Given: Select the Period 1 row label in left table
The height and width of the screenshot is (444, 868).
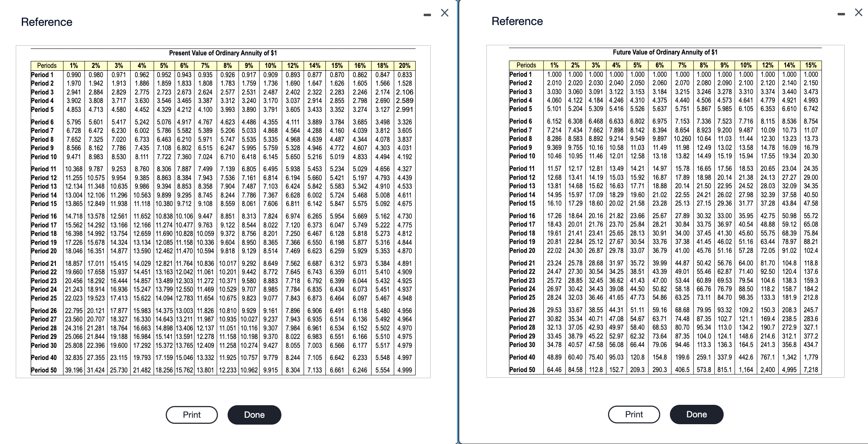Looking at the screenshot, I should (x=42, y=74).
